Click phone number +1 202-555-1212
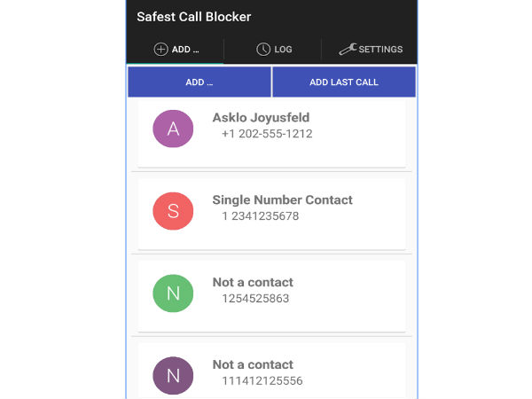 click(x=267, y=134)
